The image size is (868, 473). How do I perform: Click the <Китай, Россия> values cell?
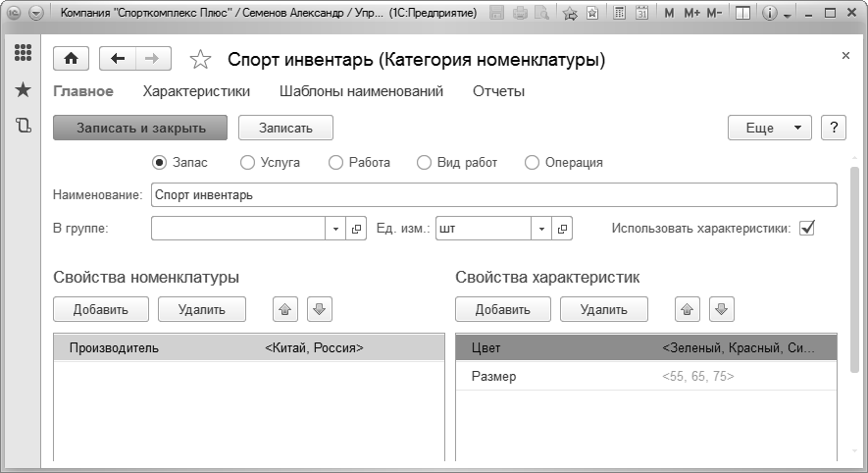coord(315,347)
